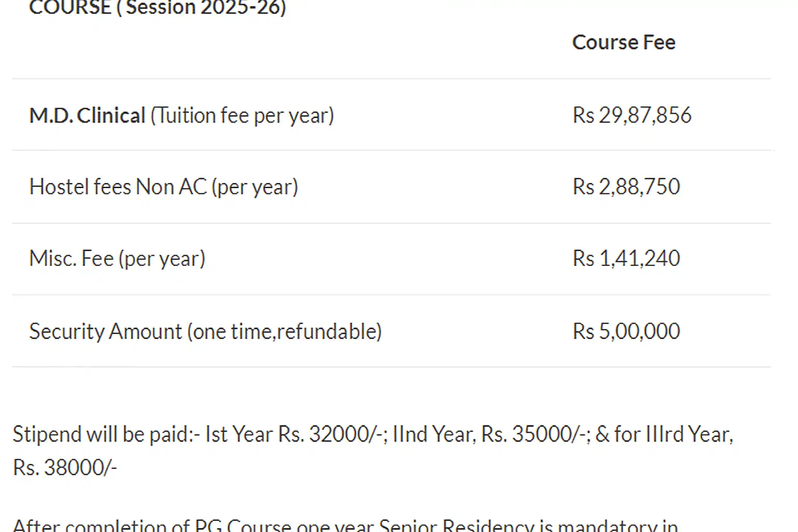
Task: Click the "COURSE (Session 2025-26)" heading
Action: (157, 7)
